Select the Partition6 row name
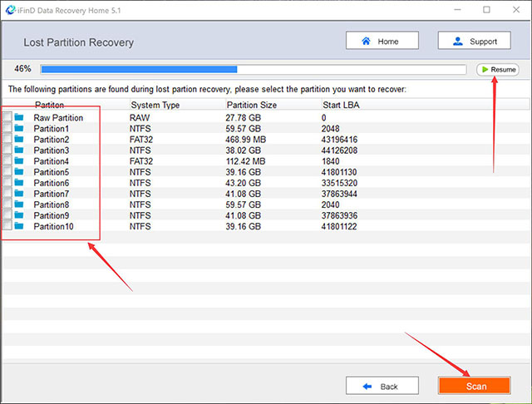 [51, 183]
